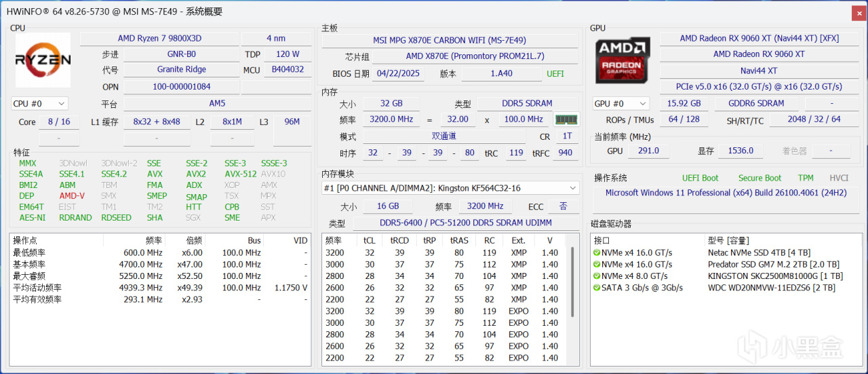Click the dual channel mode field 双通道
The height and width of the screenshot is (374, 868).
[443, 136]
